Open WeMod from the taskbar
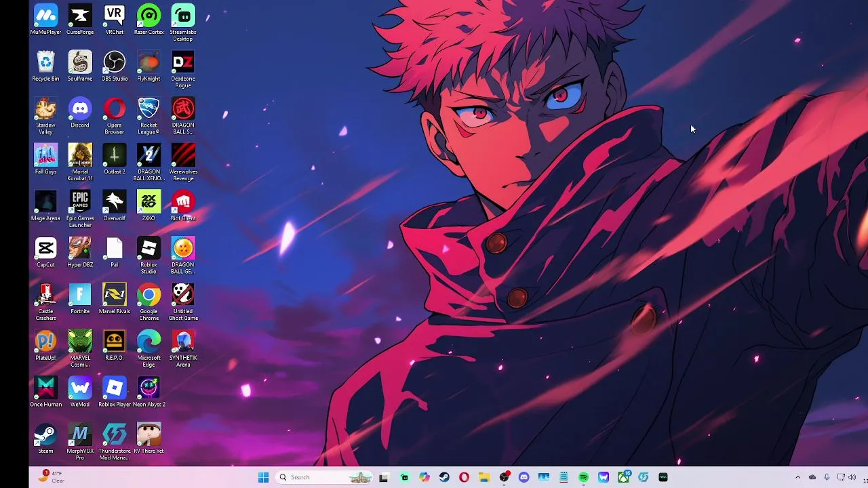 pyautogui.click(x=604, y=477)
